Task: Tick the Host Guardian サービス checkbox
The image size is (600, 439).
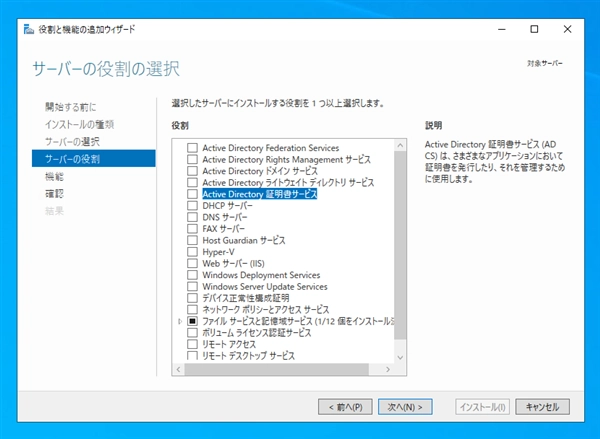Action: click(x=192, y=240)
